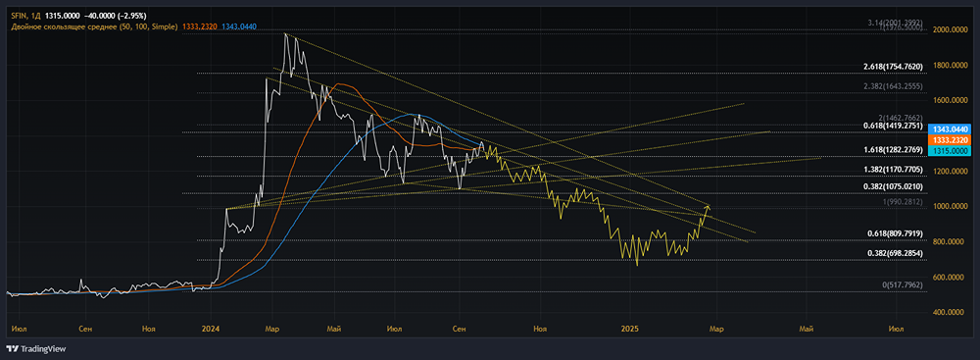Click the 0.618(1419.2751) Fibonacci label

click(x=893, y=126)
